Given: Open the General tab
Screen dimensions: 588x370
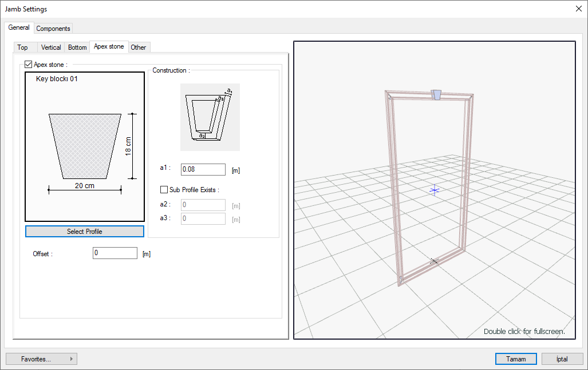Looking at the screenshot, I should pyautogui.click(x=19, y=27).
